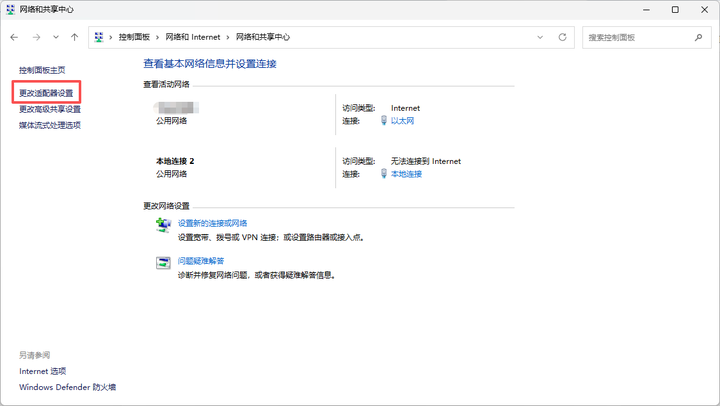Open the 本地连接 connection link
This screenshot has height=406, width=720.
pyautogui.click(x=406, y=174)
